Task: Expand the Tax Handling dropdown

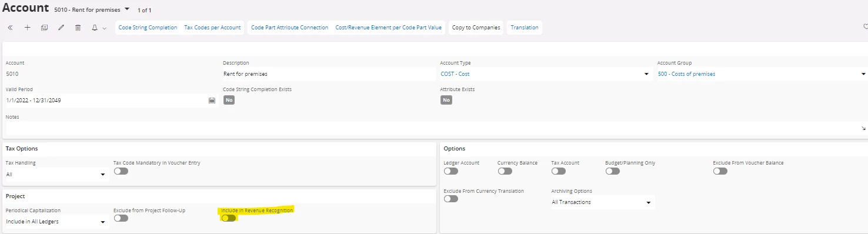Action: tap(57, 175)
